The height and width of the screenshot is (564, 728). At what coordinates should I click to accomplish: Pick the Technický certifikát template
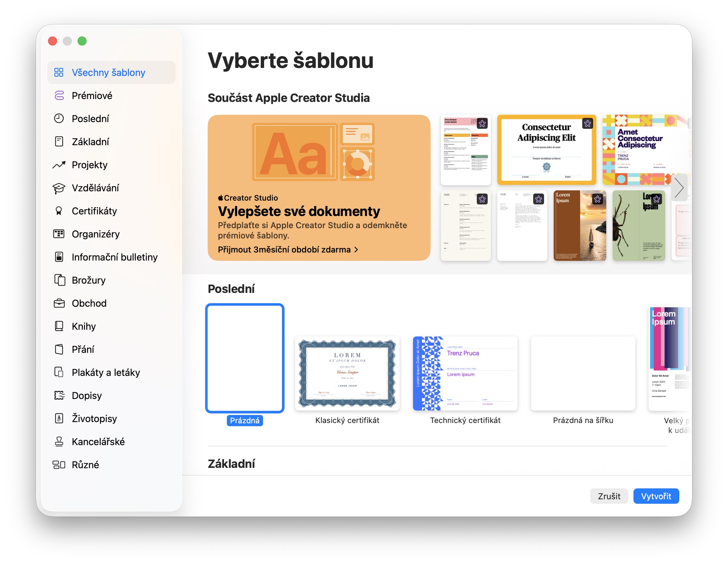coord(465,374)
